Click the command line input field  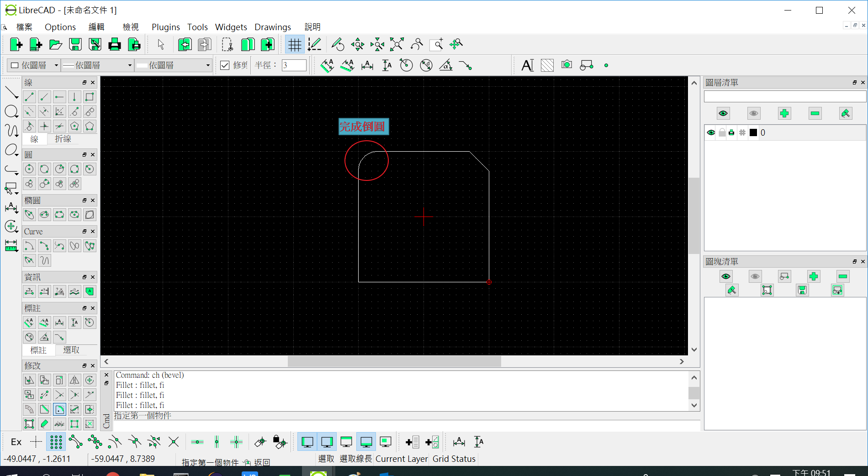click(x=407, y=426)
